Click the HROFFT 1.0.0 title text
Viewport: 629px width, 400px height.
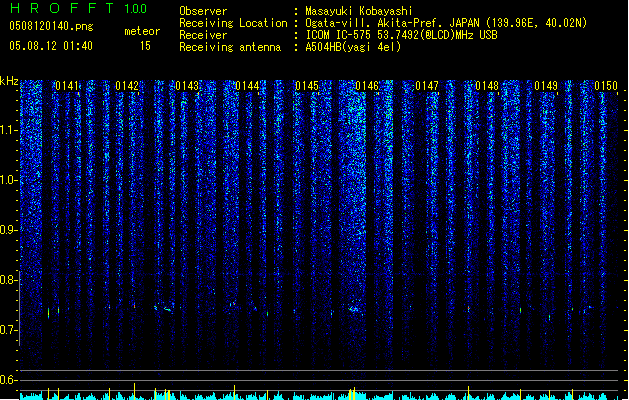click(x=79, y=8)
